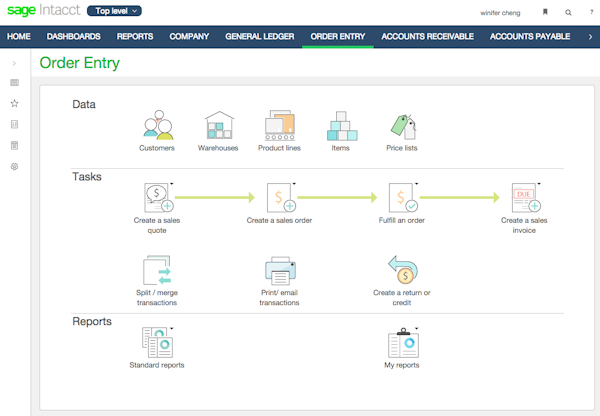Click the Fulfill an order icon
The width and height of the screenshot is (600, 416).
(402, 197)
